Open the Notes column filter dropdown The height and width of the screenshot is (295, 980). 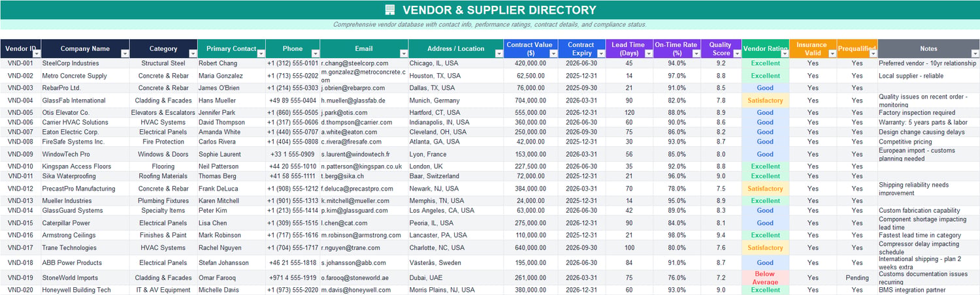coord(975,54)
